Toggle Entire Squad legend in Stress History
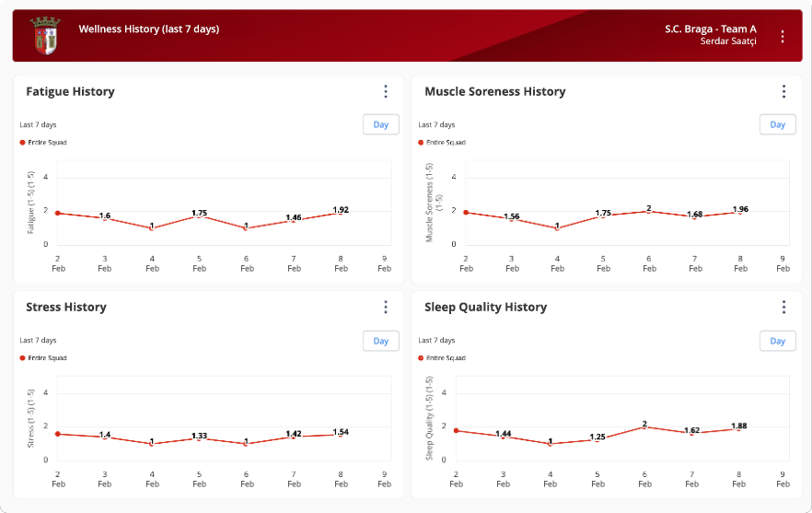Screen dimensions: 812x513 tap(43, 358)
